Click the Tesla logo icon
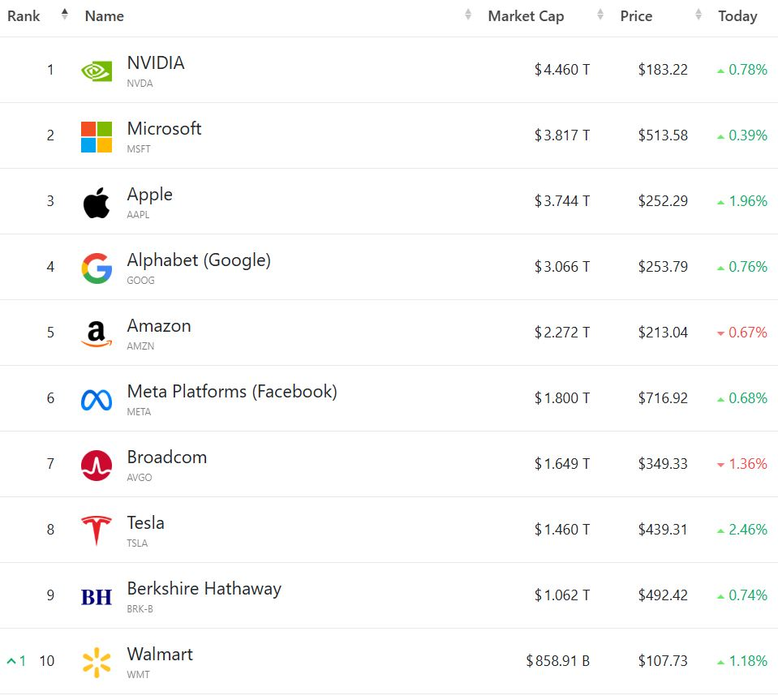 (x=97, y=530)
